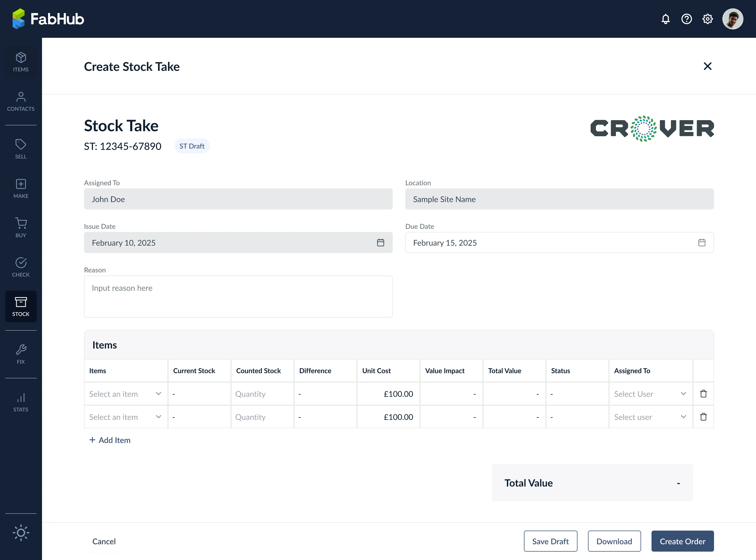Viewport: 756px width, 560px height.
Task: Open the Stats section
Action: (x=21, y=402)
